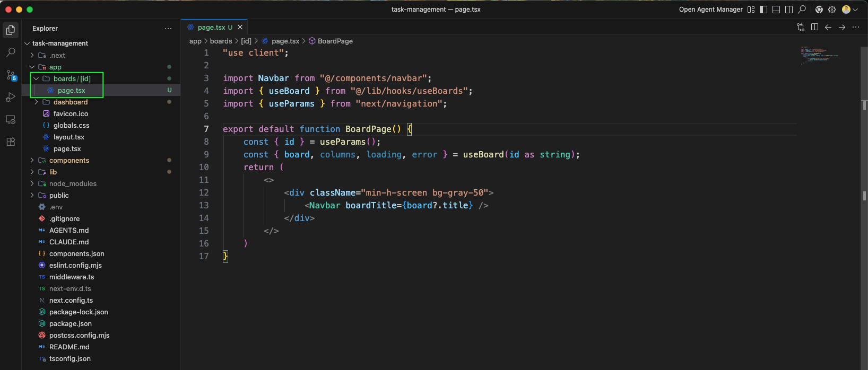Open settings gear in title bar
Image resolution: width=868 pixels, height=370 pixels.
click(832, 10)
